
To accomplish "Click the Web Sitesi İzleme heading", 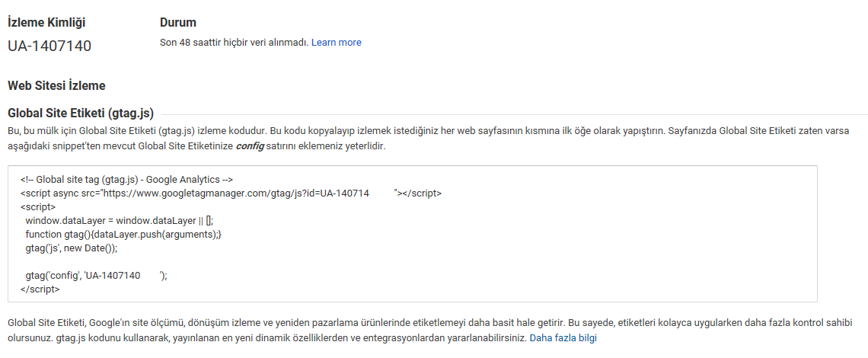I will [56, 86].
